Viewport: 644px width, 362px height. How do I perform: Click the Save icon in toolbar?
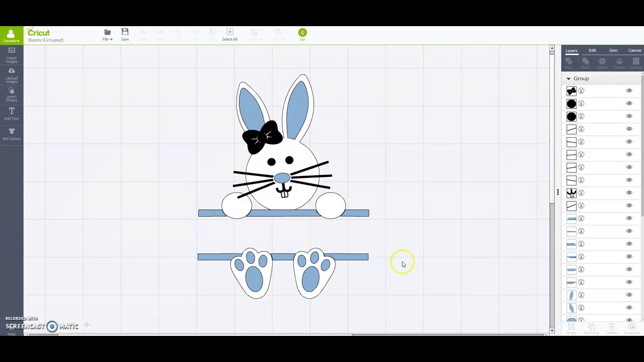tap(125, 35)
